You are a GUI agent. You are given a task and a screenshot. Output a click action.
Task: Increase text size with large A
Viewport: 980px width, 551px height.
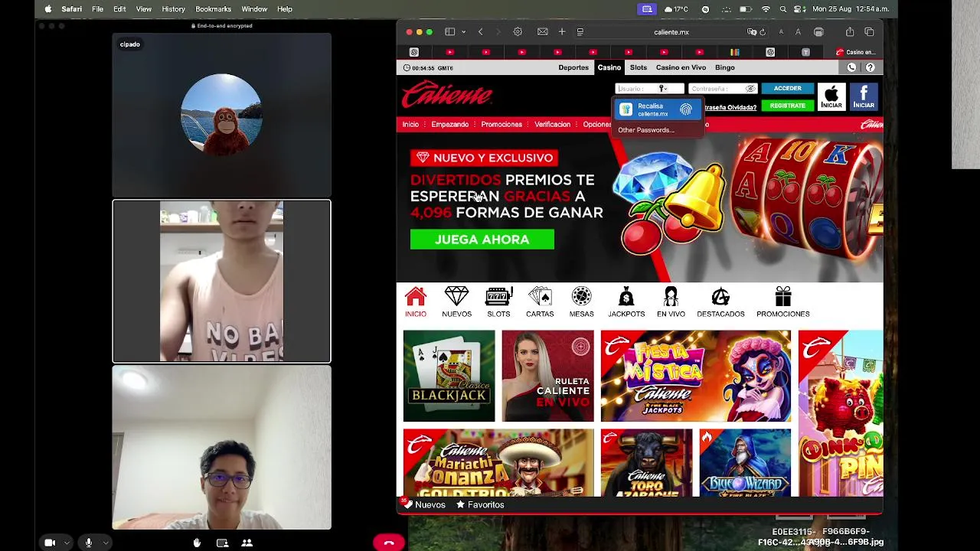click(x=798, y=32)
